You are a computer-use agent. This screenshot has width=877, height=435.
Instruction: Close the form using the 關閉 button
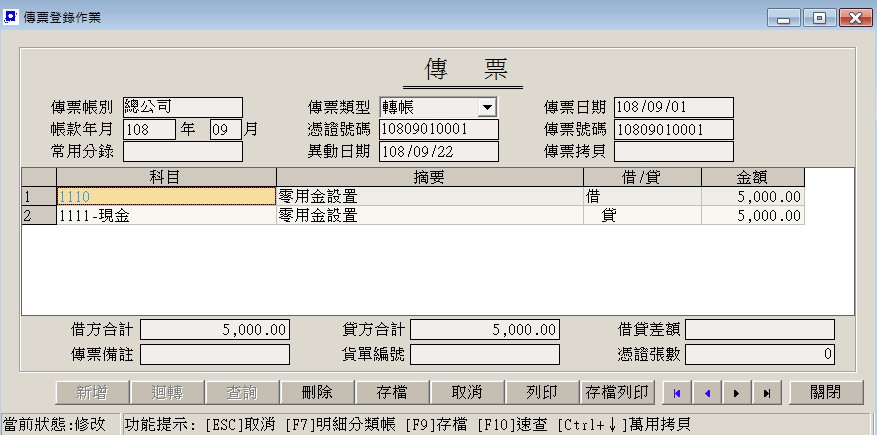(x=826, y=393)
